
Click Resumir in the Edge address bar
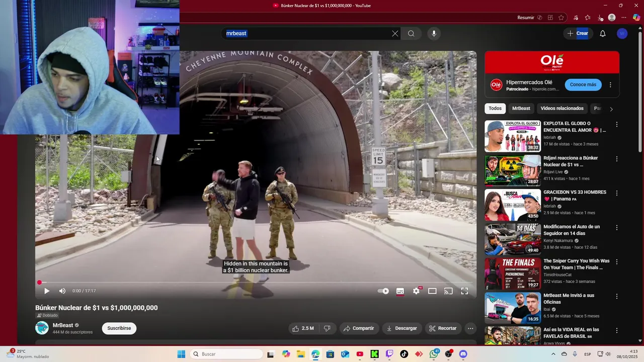pos(526,18)
